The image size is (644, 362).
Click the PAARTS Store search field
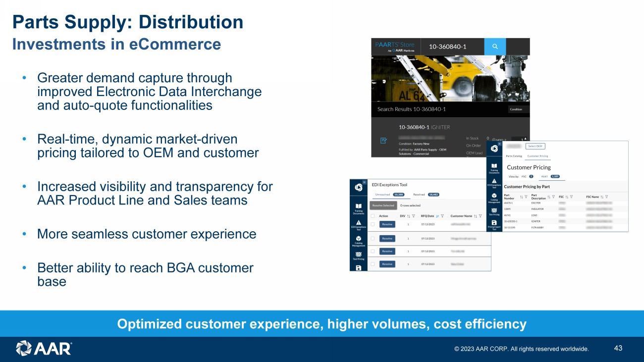tap(453, 47)
